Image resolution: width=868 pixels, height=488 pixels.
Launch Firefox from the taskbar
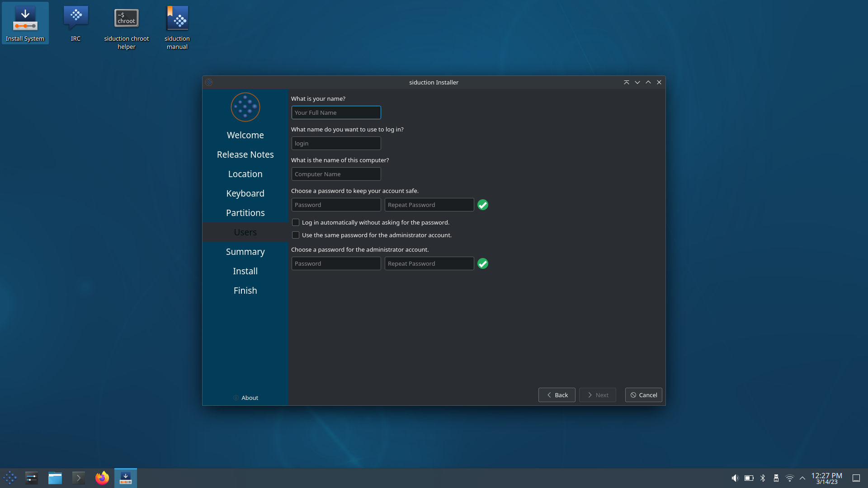[102, 478]
